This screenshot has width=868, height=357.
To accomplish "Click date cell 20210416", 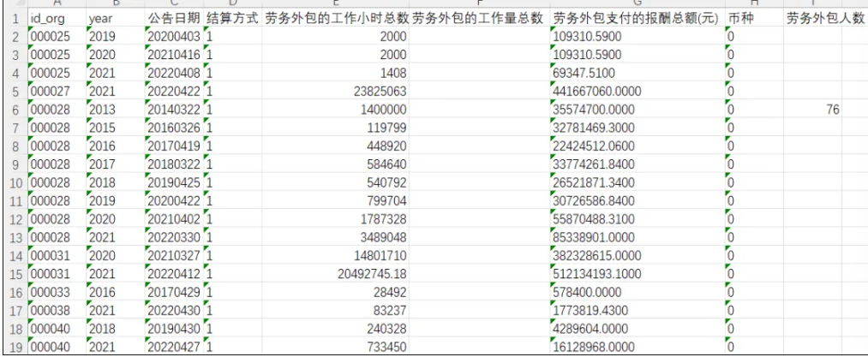I will pyautogui.click(x=174, y=54).
